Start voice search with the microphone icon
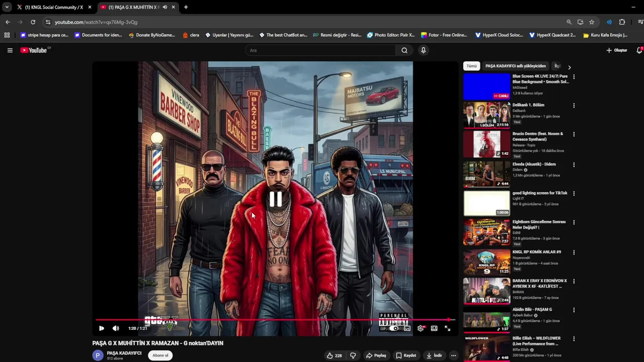Viewport: 644px width, 362px height. (423, 50)
